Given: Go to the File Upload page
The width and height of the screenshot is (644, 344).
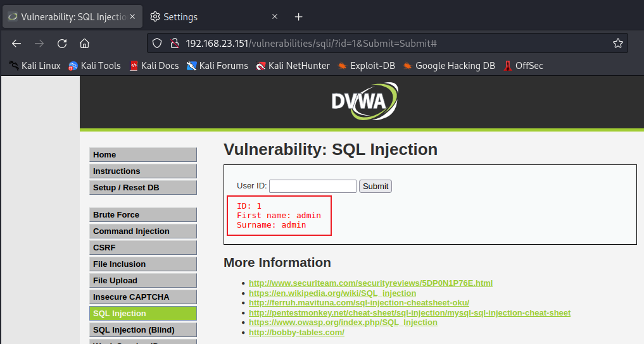Looking at the screenshot, I should 143,281.
